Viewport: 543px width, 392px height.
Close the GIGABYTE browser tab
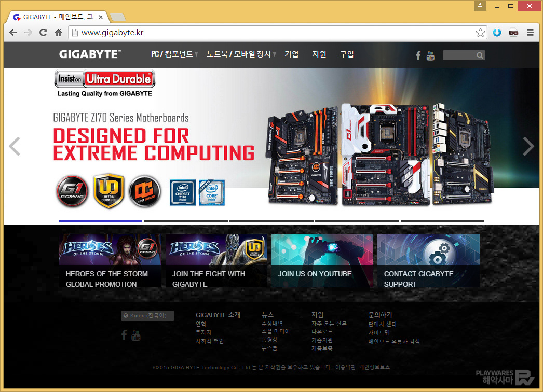pos(100,17)
